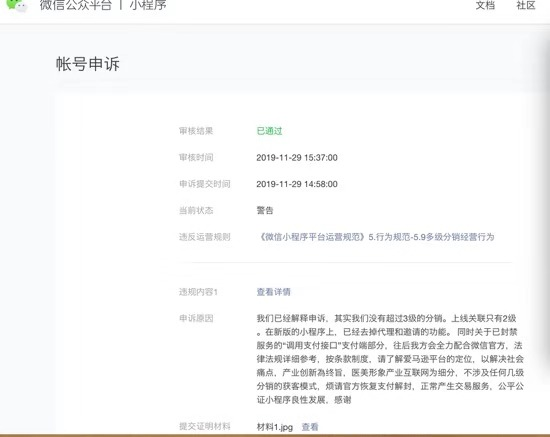This screenshot has height=437, width=550.
Task: Click the appeal reason paragraph text
Action: tap(390, 359)
